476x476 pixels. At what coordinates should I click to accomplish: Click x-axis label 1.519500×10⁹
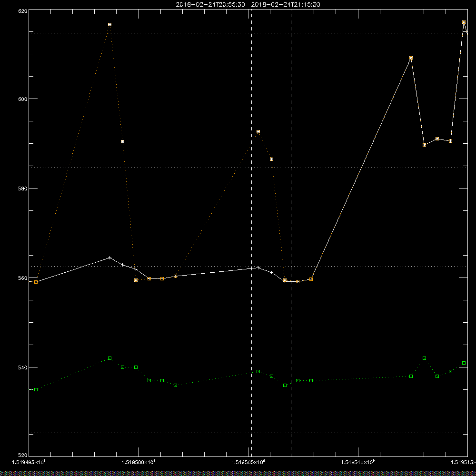[x=139, y=462]
